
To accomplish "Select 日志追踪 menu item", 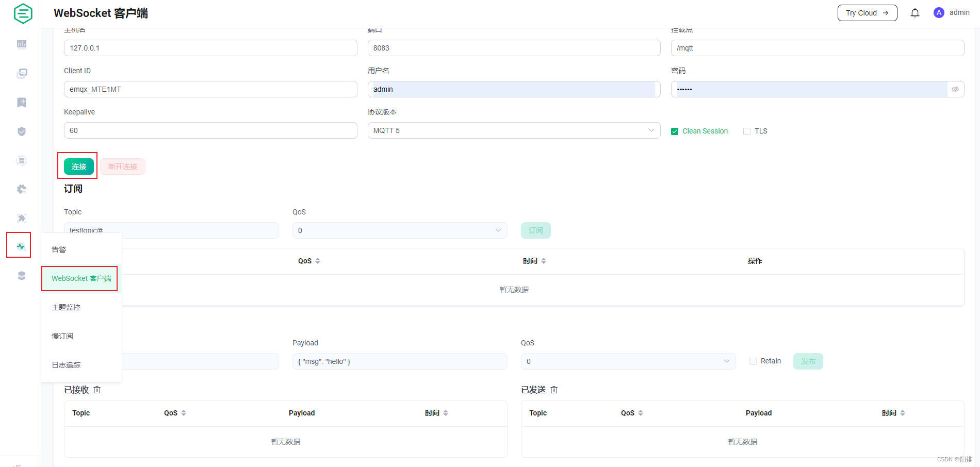I will tap(81, 365).
